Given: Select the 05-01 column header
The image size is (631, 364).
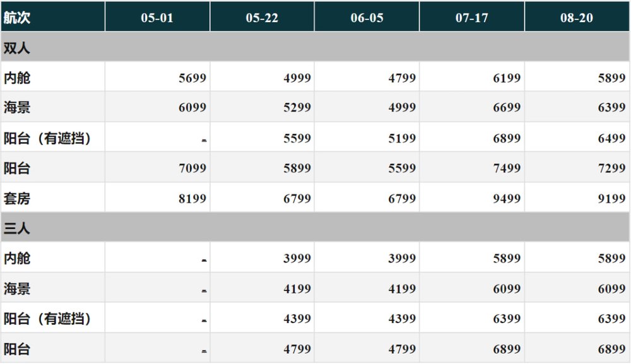Looking at the screenshot, I should [x=157, y=18].
